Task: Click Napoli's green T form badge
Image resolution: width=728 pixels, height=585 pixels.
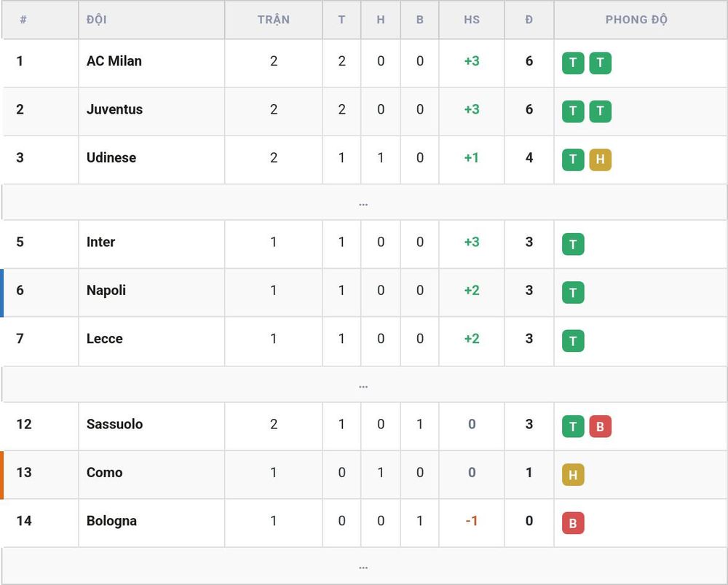Action: coord(573,292)
